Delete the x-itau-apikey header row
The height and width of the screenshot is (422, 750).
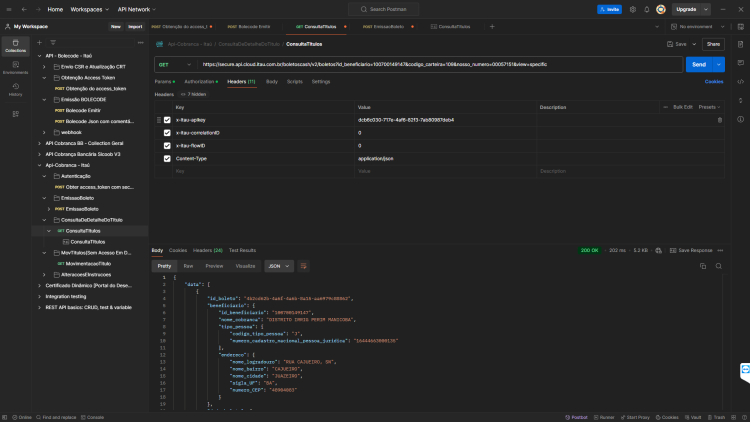point(719,120)
